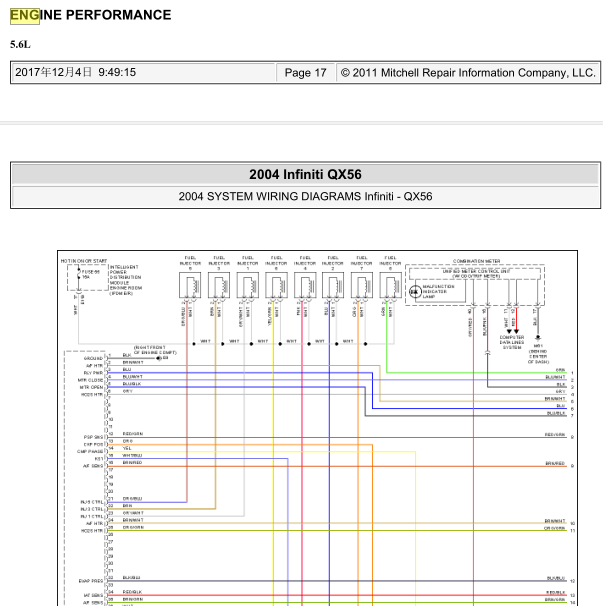The image size is (603, 606).
Task: Click the IAT SENS pin label
Action: point(93,595)
